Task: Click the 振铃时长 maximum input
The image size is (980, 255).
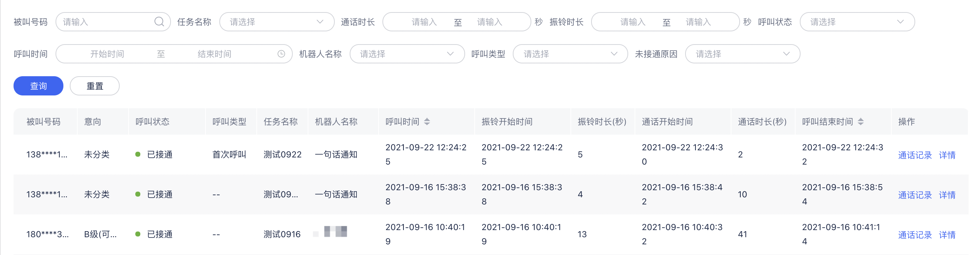Action: click(x=698, y=22)
